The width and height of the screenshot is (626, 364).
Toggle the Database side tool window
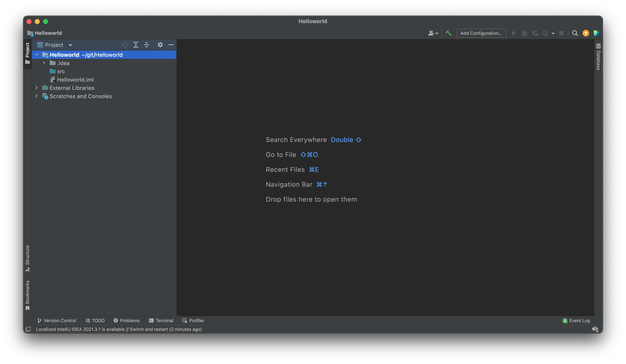point(598,57)
